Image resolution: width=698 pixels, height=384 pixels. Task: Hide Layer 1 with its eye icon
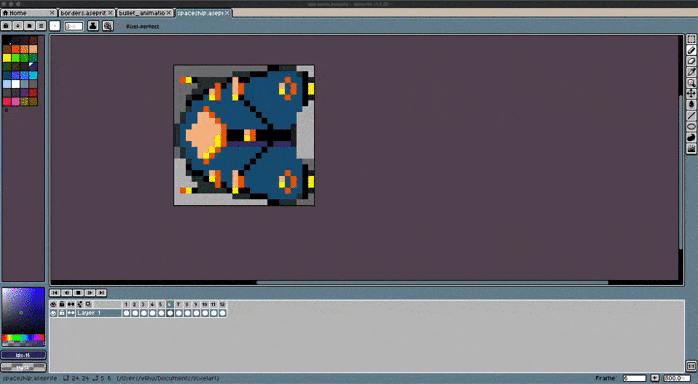pyautogui.click(x=53, y=313)
